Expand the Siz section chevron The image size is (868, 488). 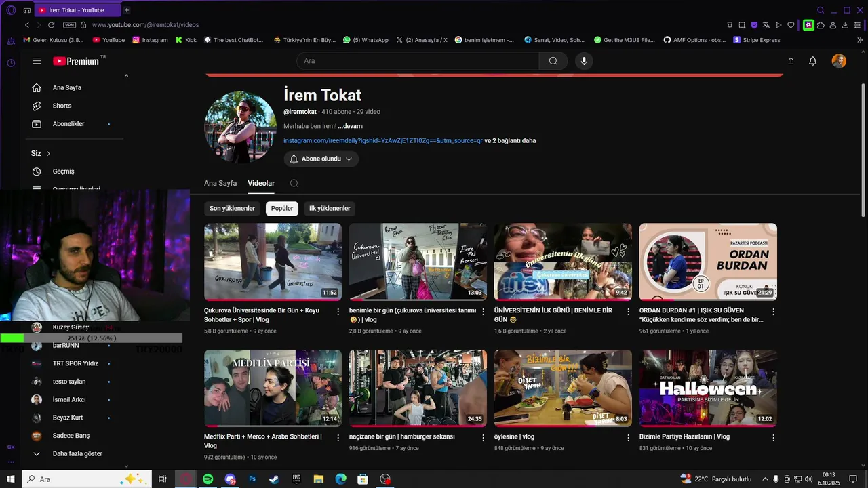(48, 154)
